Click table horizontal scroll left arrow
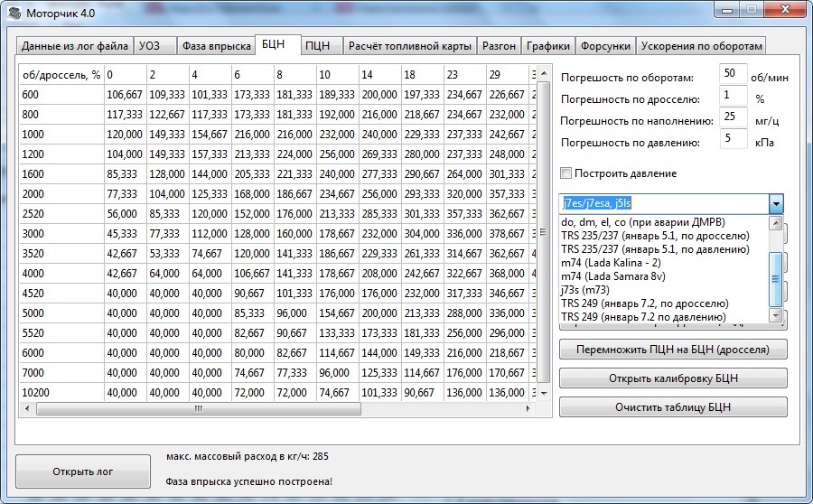813x504 pixels. point(27,408)
